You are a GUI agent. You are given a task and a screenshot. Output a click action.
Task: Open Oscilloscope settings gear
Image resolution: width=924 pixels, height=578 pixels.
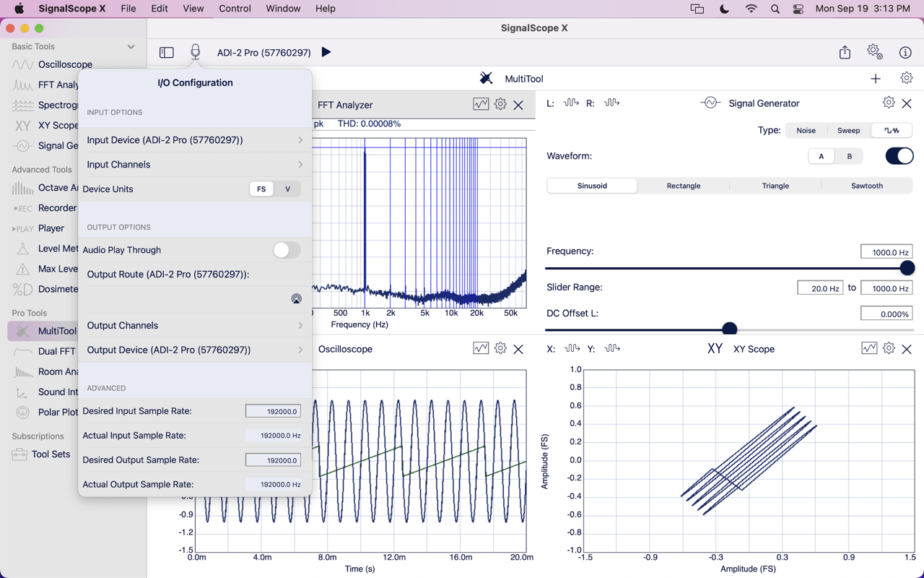tap(500, 348)
